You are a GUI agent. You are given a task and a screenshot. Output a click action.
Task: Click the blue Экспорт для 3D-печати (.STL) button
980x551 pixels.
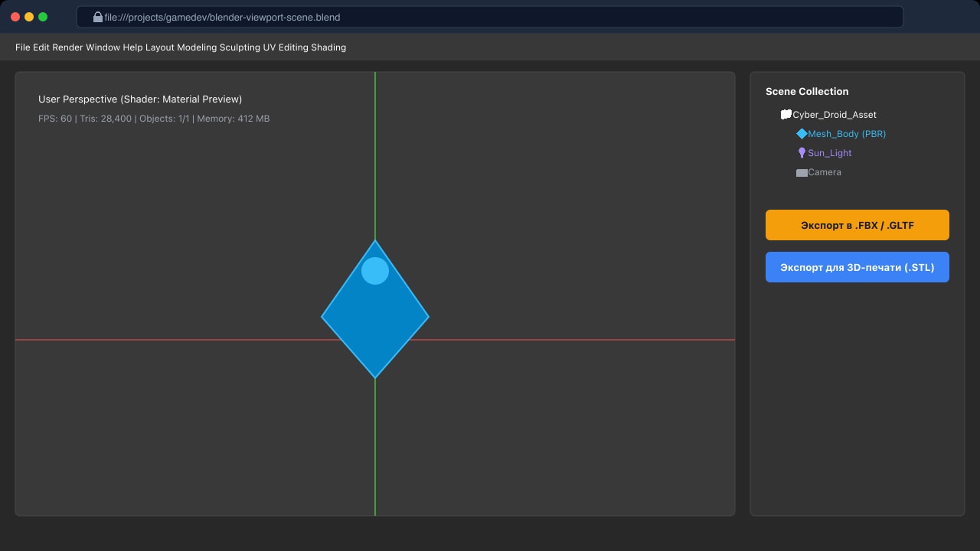pyautogui.click(x=857, y=267)
